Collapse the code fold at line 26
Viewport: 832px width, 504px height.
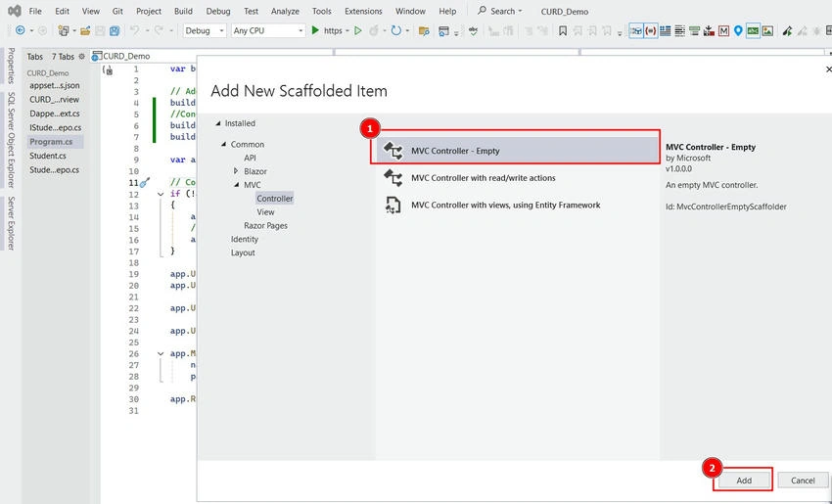[161, 354]
